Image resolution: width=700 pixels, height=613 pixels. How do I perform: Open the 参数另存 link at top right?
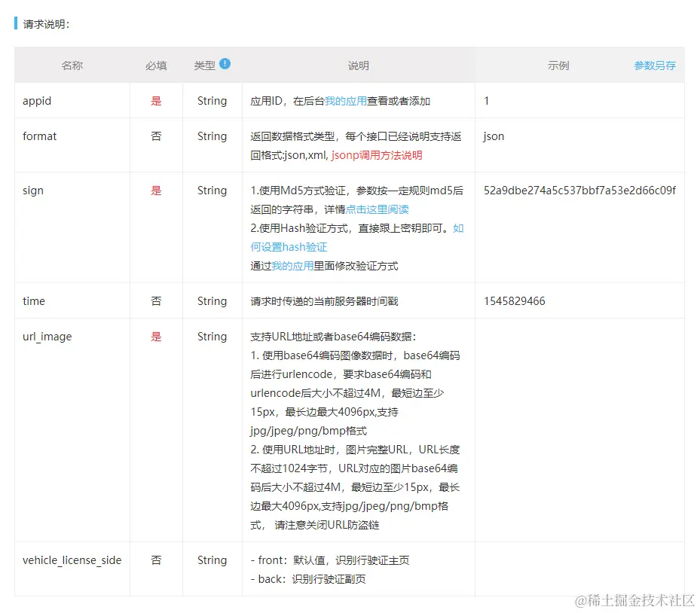point(656,66)
